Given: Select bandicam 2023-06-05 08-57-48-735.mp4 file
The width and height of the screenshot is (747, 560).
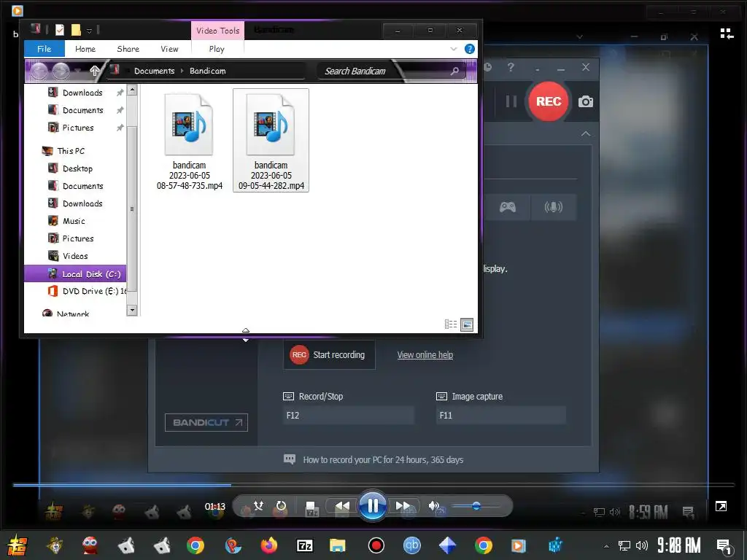Looking at the screenshot, I should pyautogui.click(x=189, y=141).
